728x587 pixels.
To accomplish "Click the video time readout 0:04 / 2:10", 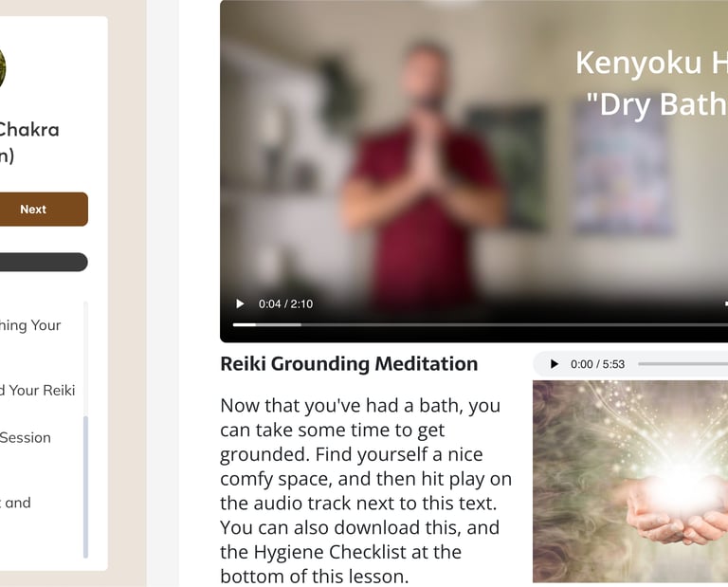I will 285,303.
